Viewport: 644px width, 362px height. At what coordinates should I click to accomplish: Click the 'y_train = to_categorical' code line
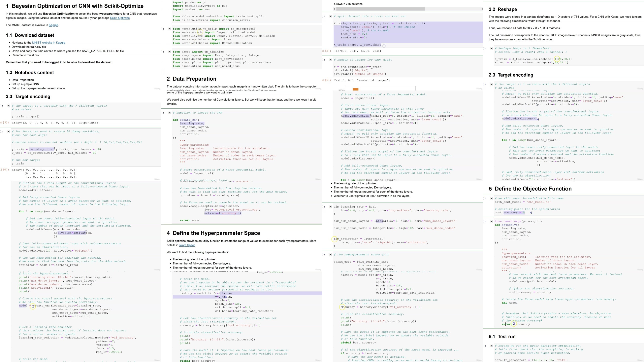pos(56,149)
